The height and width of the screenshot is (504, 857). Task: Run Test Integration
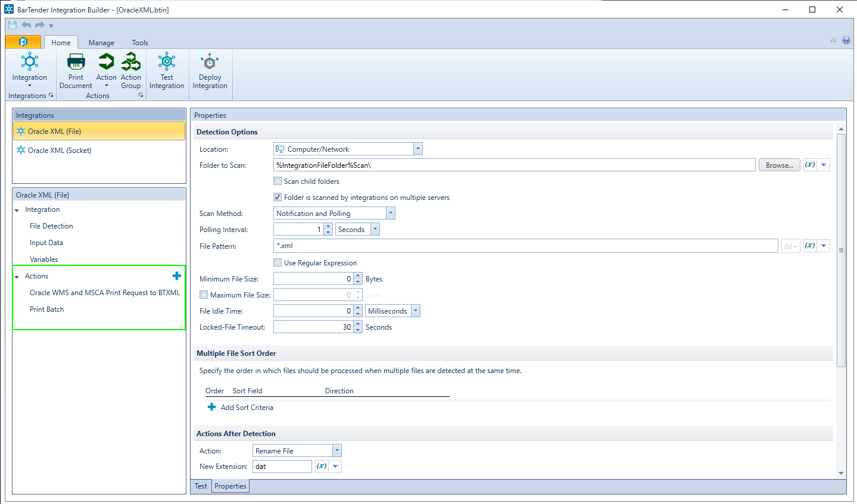tap(167, 71)
